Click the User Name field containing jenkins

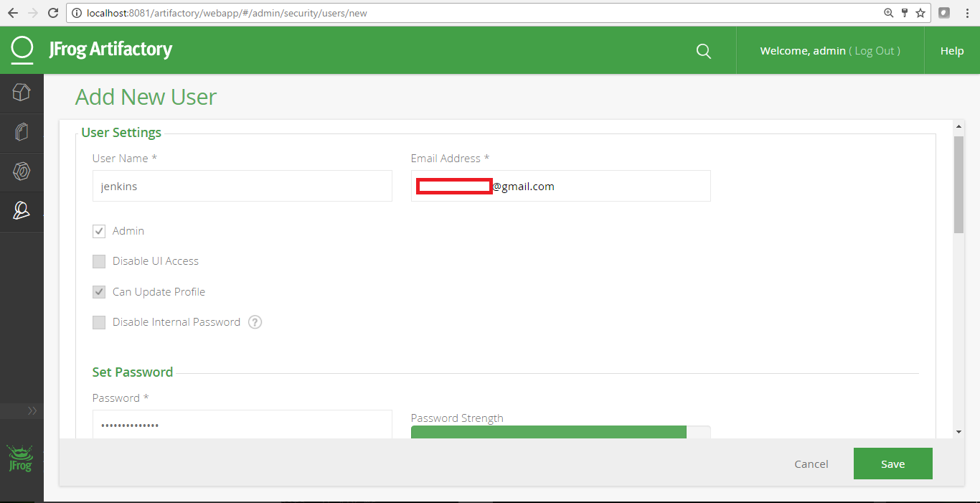click(242, 186)
